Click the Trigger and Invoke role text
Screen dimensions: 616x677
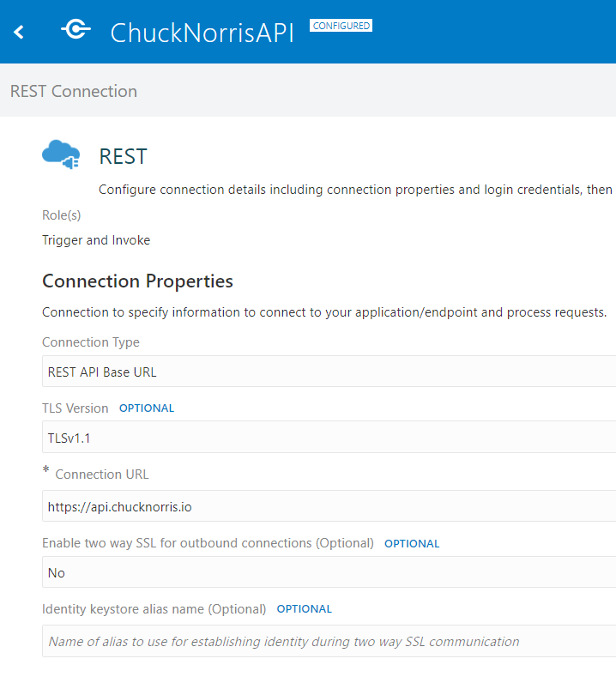(96, 240)
